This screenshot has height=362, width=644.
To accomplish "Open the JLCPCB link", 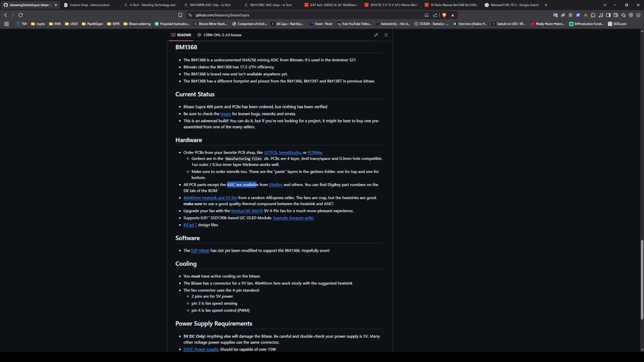I will click(x=270, y=152).
